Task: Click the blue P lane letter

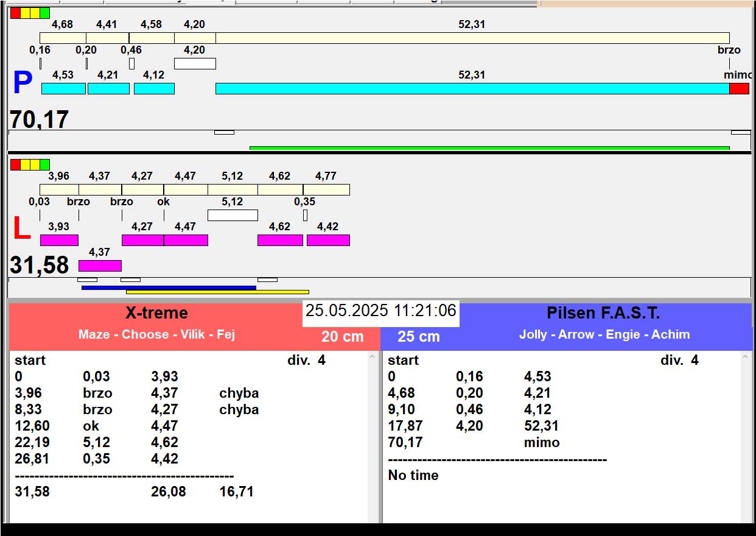Action: click(22, 83)
